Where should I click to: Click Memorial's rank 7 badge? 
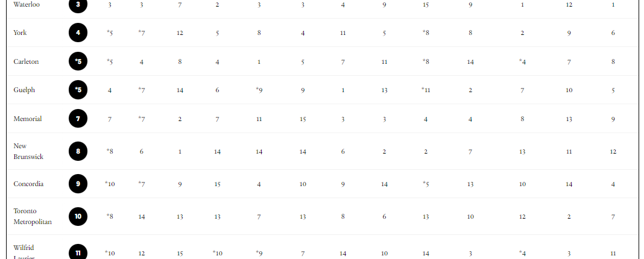click(78, 119)
